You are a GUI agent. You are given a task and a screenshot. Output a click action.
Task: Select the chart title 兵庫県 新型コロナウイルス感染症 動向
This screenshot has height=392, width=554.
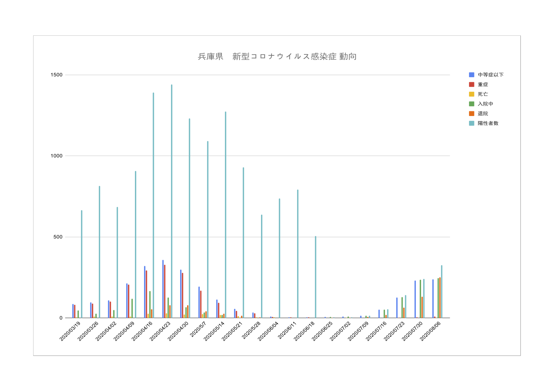tap(277, 57)
